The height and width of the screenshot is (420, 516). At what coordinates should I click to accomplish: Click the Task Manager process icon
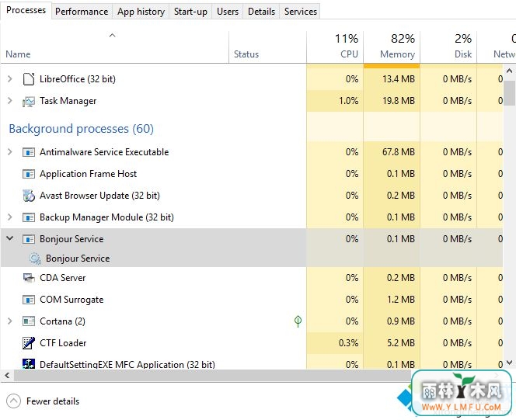pyautogui.click(x=29, y=101)
